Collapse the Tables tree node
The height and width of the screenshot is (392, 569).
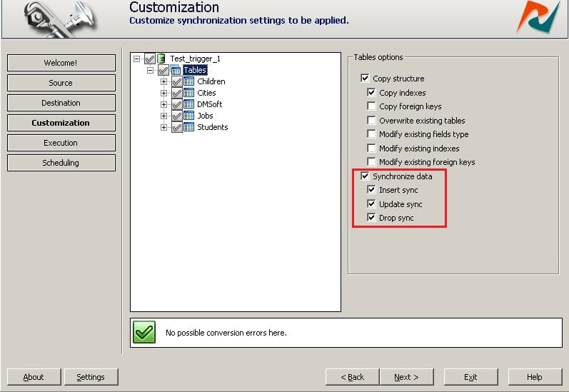pyautogui.click(x=150, y=70)
